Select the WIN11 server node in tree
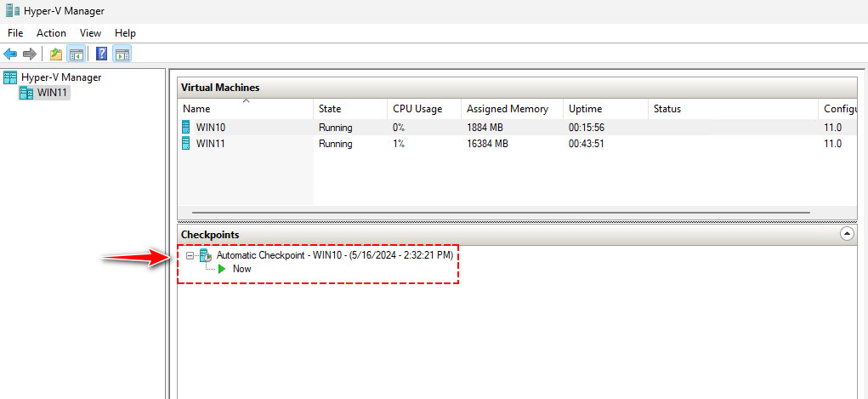The height and width of the screenshot is (399, 868). pyautogui.click(x=52, y=93)
